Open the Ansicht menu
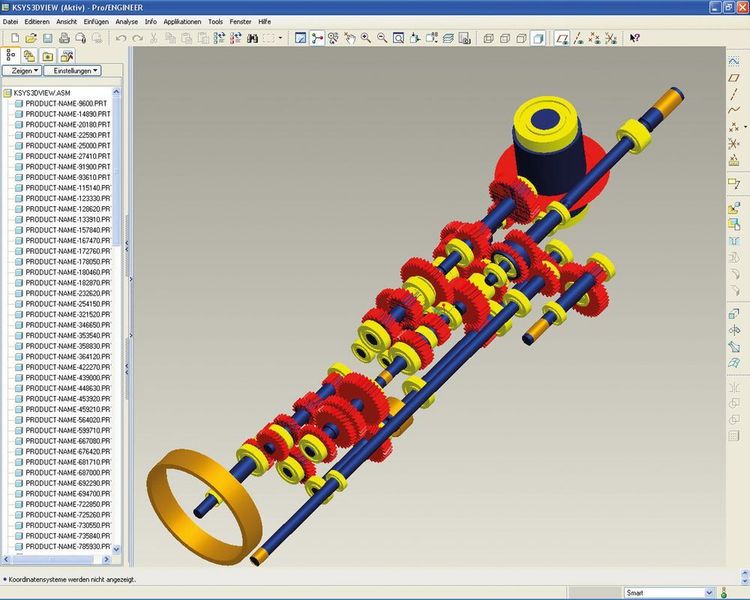 (x=66, y=22)
